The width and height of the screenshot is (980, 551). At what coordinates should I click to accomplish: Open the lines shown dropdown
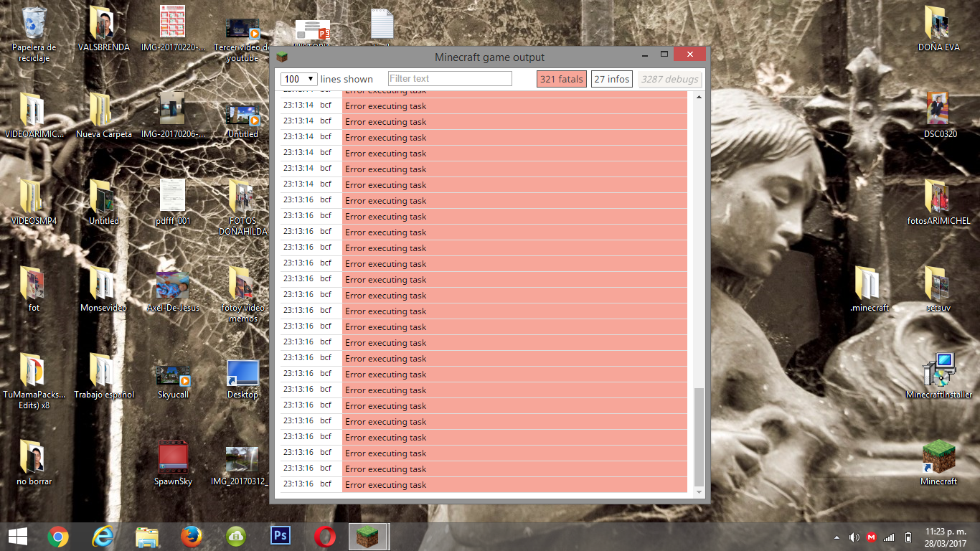pyautogui.click(x=299, y=79)
